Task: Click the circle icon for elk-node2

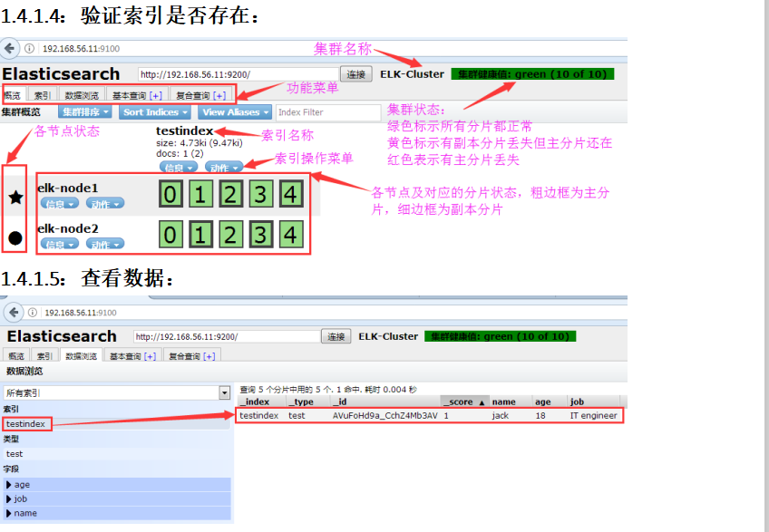Action: [x=15, y=238]
